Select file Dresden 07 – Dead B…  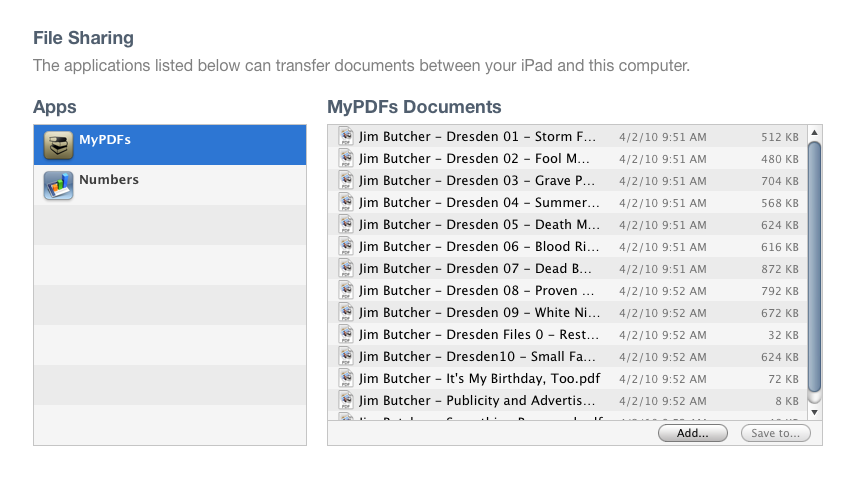pos(568,268)
